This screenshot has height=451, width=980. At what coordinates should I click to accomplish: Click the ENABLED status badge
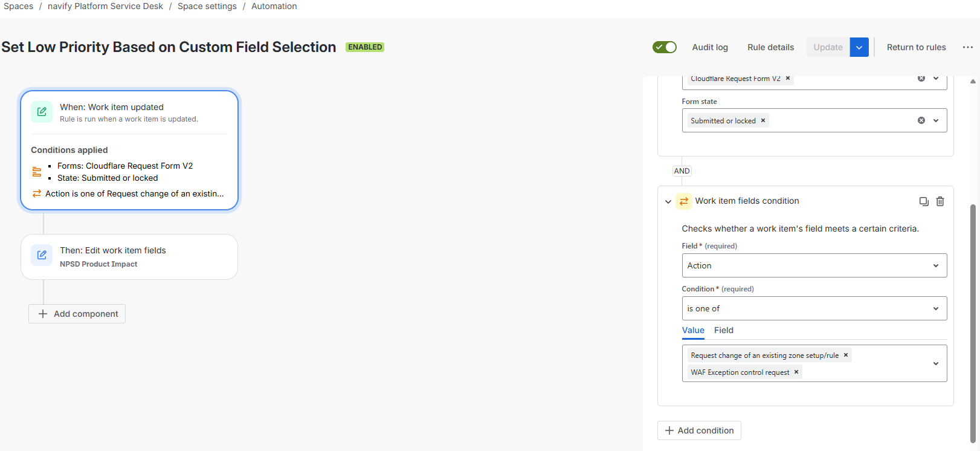click(365, 47)
